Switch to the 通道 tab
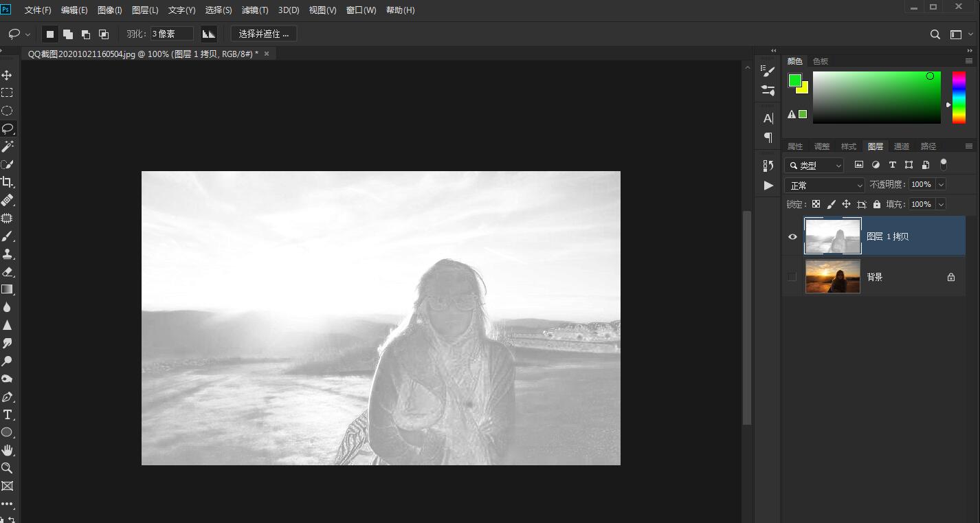The width and height of the screenshot is (980, 523). pyautogui.click(x=902, y=146)
